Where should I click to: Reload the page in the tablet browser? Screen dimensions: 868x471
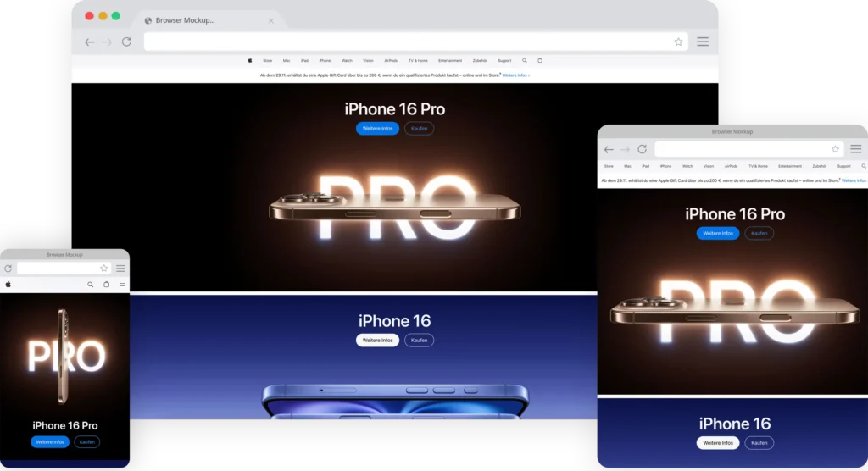[643, 149]
